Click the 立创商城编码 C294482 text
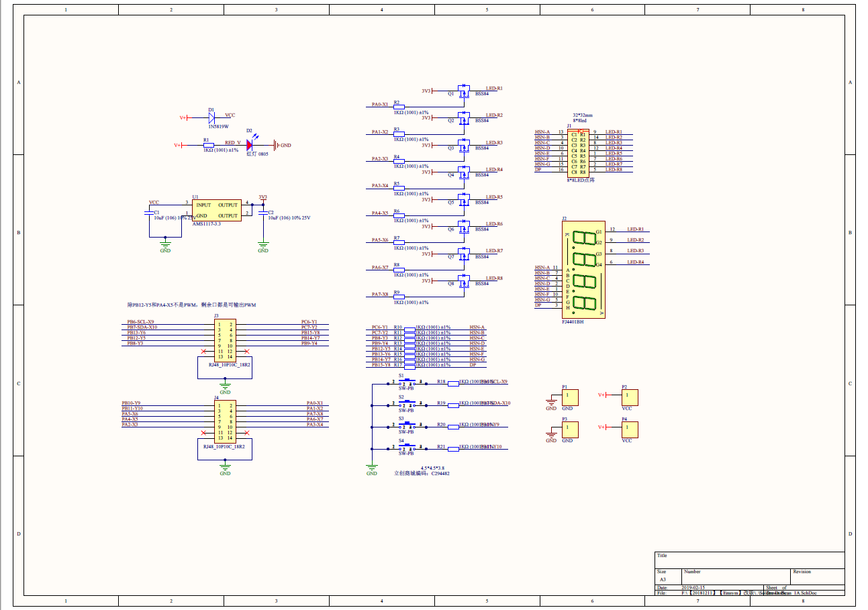Viewport: 868px width, 610px height. pyautogui.click(x=422, y=474)
